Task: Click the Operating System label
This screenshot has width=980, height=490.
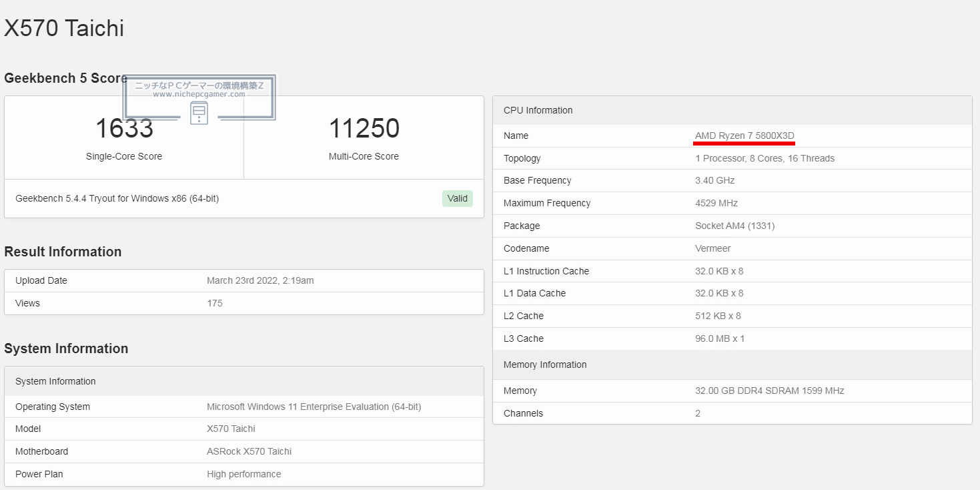Action: click(x=53, y=407)
